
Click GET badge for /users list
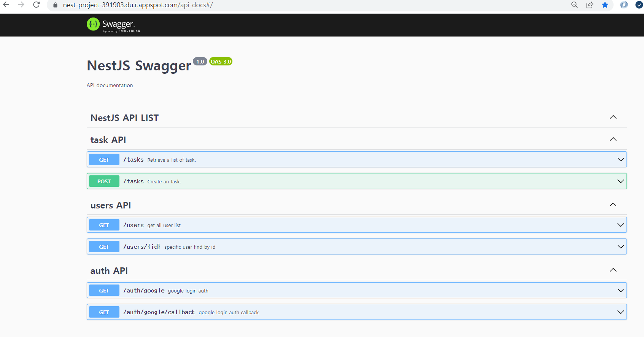pos(104,225)
